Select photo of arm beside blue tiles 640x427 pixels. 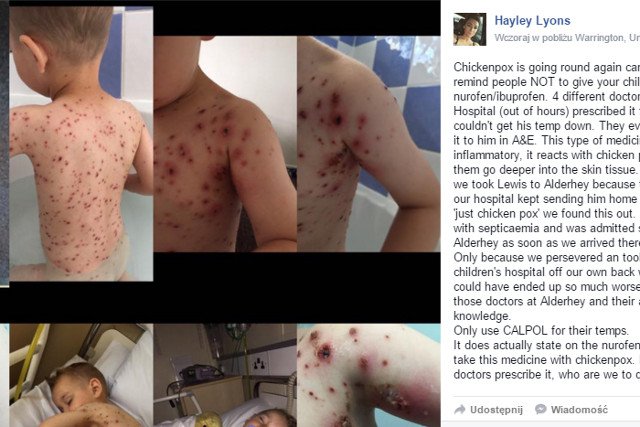tap(369, 144)
